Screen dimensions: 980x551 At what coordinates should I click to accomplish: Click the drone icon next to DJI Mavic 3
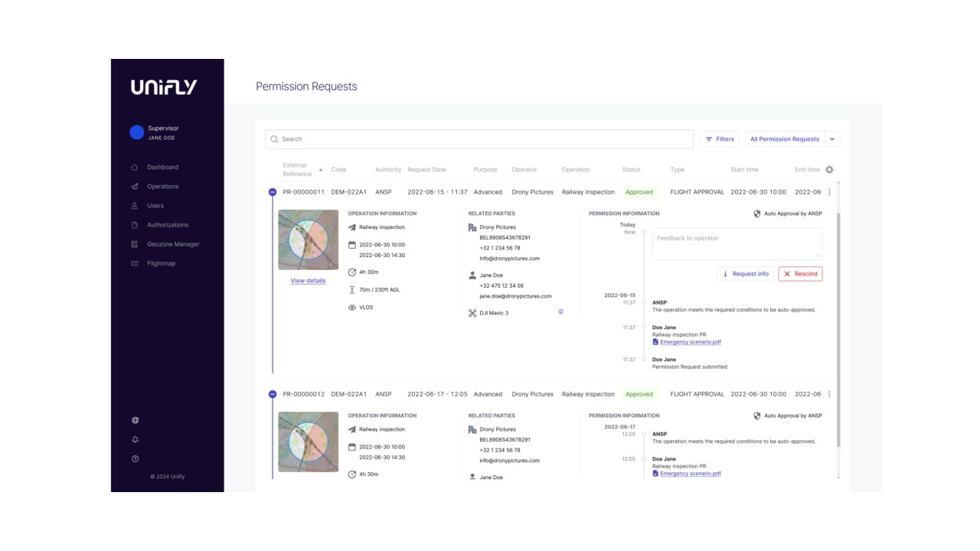pos(472,313)
